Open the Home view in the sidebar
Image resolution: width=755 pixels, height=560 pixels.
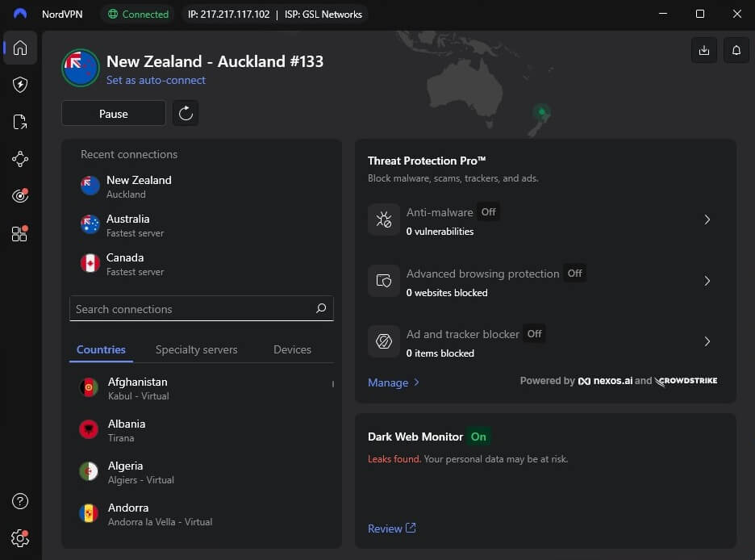[20, 48]
